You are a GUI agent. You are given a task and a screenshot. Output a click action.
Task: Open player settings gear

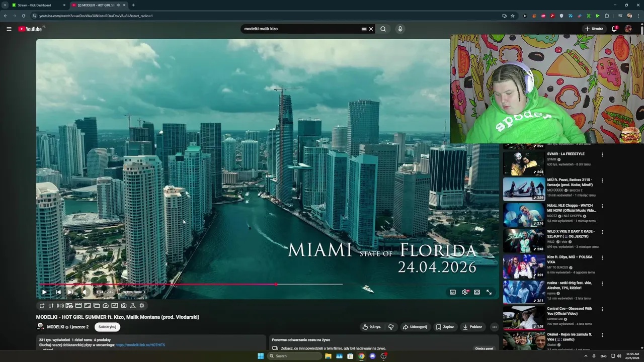click(x=465, y=292)
